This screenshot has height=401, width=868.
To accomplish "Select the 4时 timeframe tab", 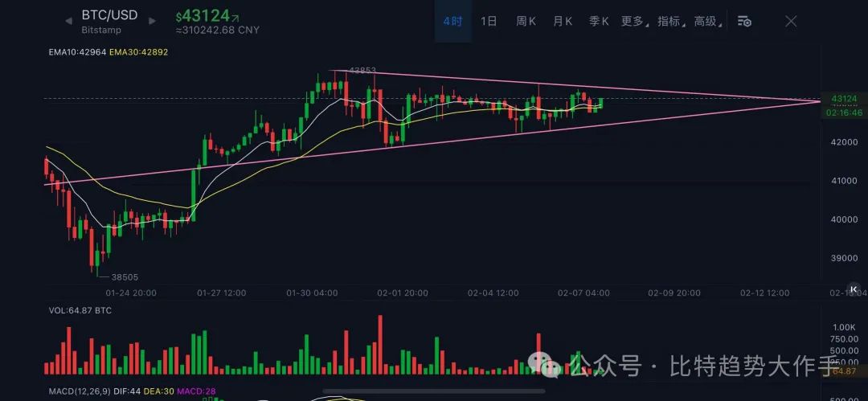I will 452,22.
